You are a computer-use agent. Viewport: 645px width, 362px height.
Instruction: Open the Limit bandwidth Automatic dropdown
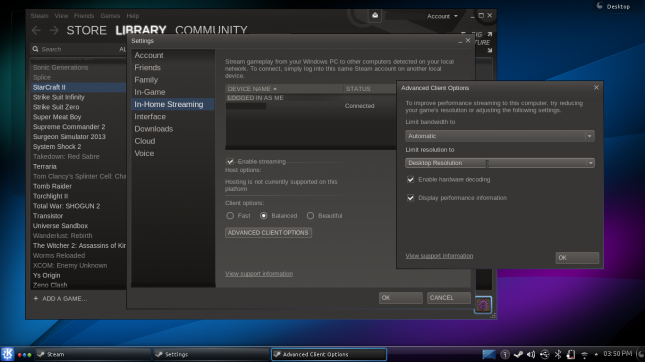500,136
